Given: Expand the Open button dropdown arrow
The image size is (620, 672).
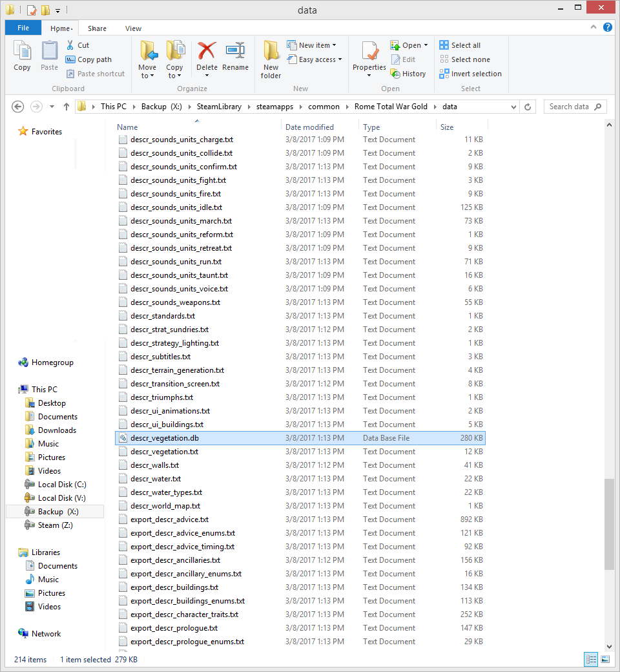Looking at the screenshot, I should tap(426, 45).
